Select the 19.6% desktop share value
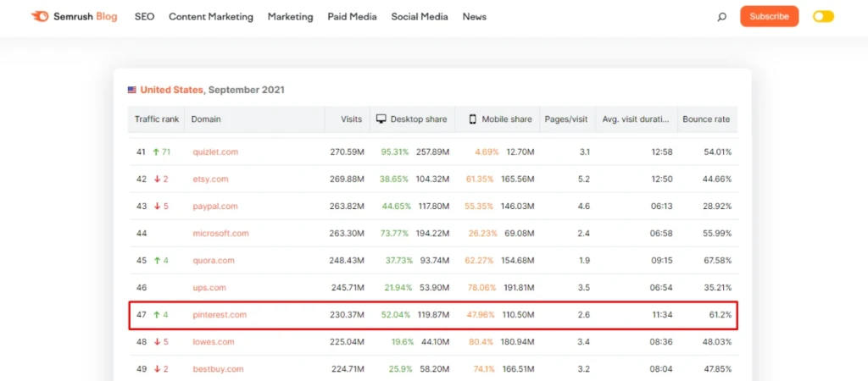 [x=403, y=342]
